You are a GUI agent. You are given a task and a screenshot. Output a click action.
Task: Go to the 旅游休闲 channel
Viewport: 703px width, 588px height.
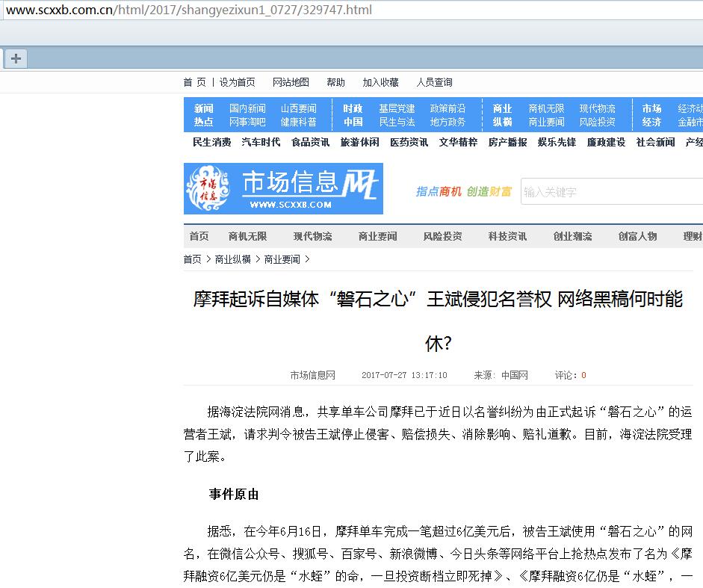pos(359,142)
